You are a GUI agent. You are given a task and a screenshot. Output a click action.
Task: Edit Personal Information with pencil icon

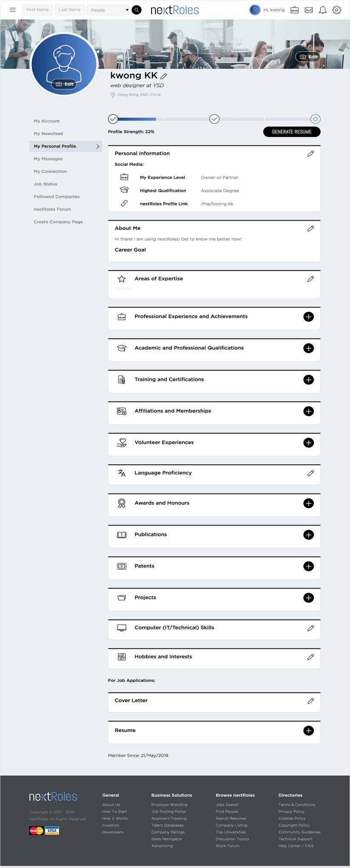[x=311, y=154]
